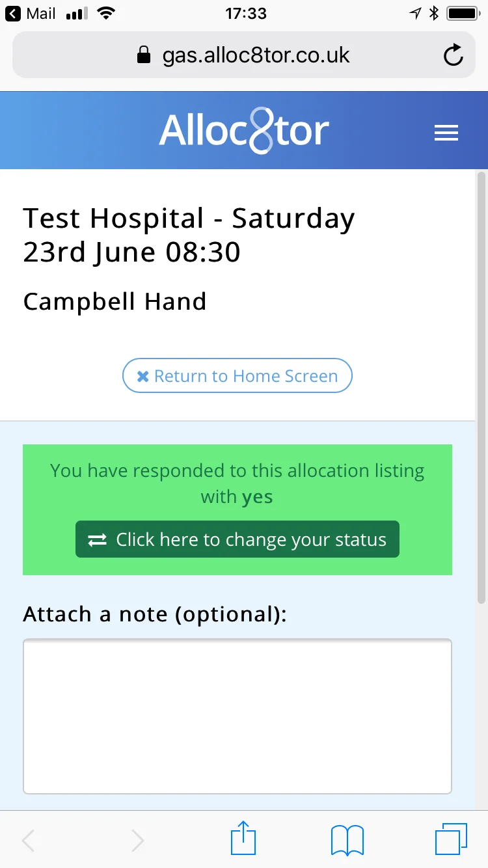Open the Safari tabs overview icon
The image size is (488, 868).
[x=451, y=839]
